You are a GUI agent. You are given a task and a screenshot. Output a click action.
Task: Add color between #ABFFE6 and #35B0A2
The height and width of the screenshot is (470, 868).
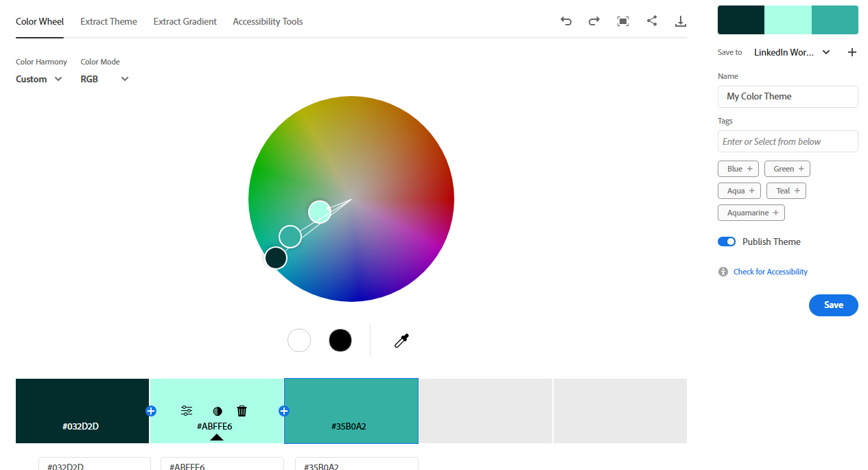284,411
